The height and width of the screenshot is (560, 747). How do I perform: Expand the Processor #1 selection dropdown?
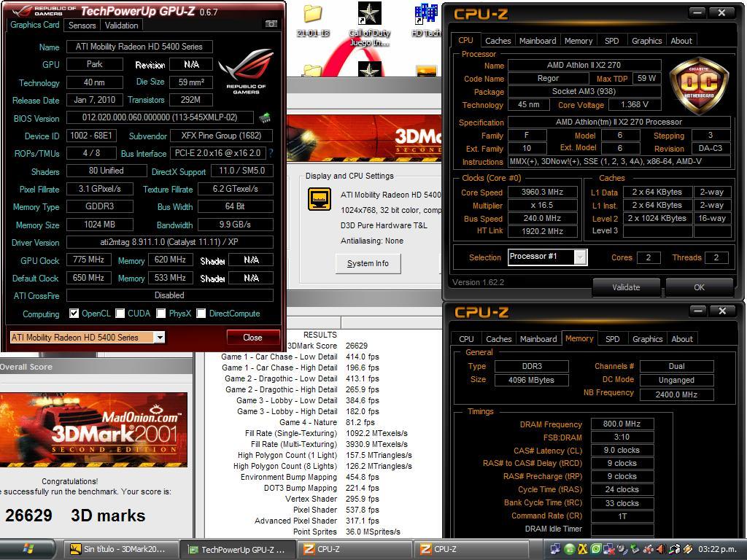click(x=580, y=257)
